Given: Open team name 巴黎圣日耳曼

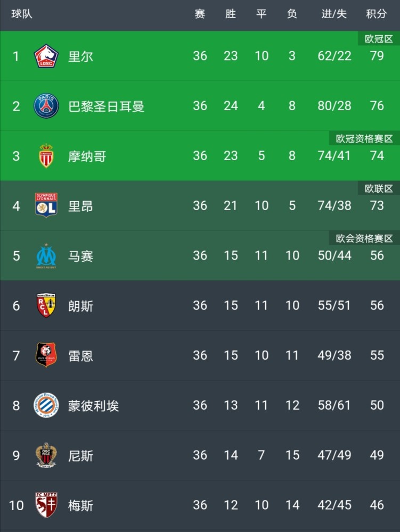Looking at the screenshot, I should (107, 106).
